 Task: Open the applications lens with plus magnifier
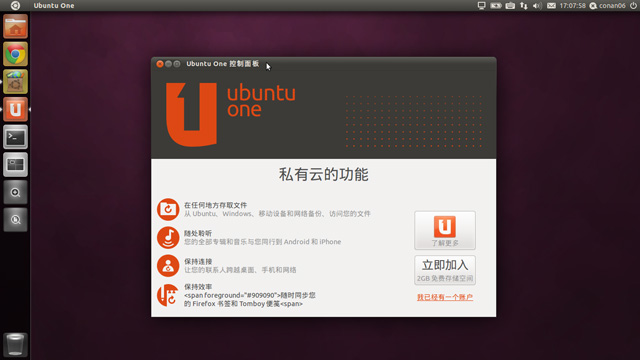(x=16, y=192)
